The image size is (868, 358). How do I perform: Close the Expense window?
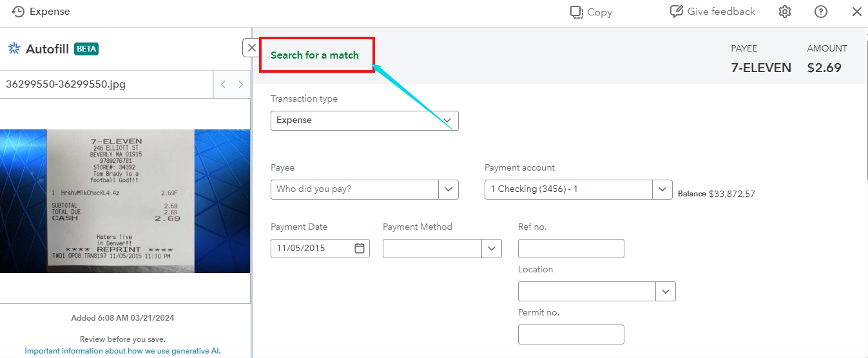click(x=856, y=12)
